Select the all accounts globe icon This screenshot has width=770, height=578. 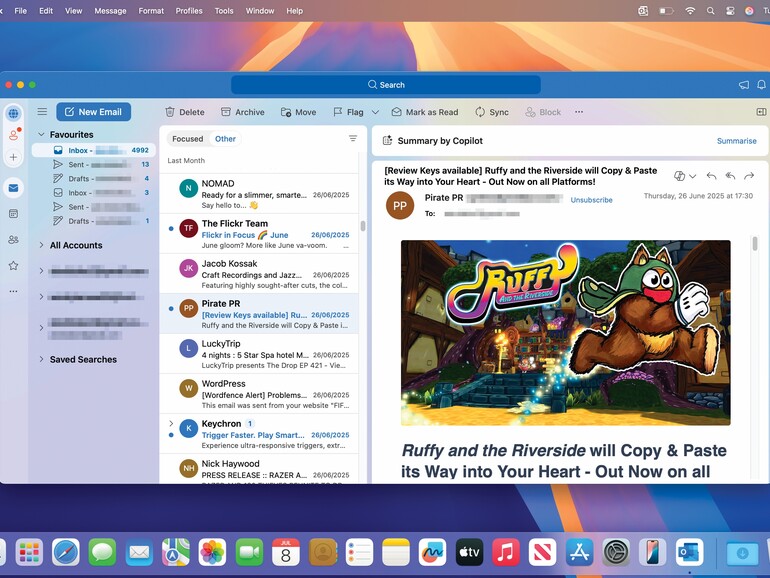coord(14,113)
